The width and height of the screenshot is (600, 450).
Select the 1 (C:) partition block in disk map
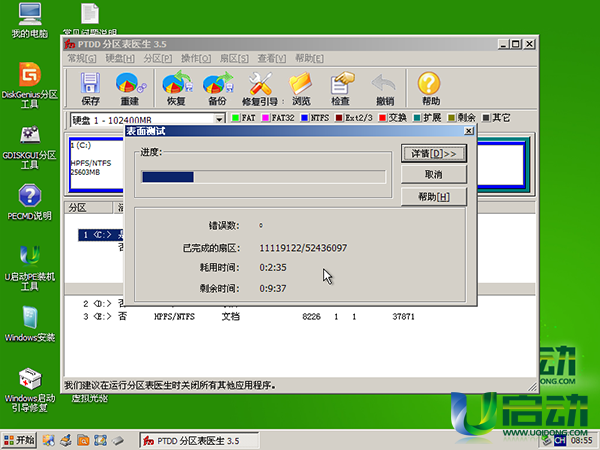pos(97,164)
